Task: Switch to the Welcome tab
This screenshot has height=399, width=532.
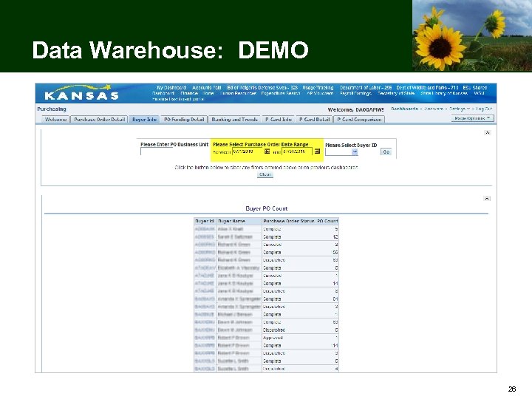Action: [56, 119]
